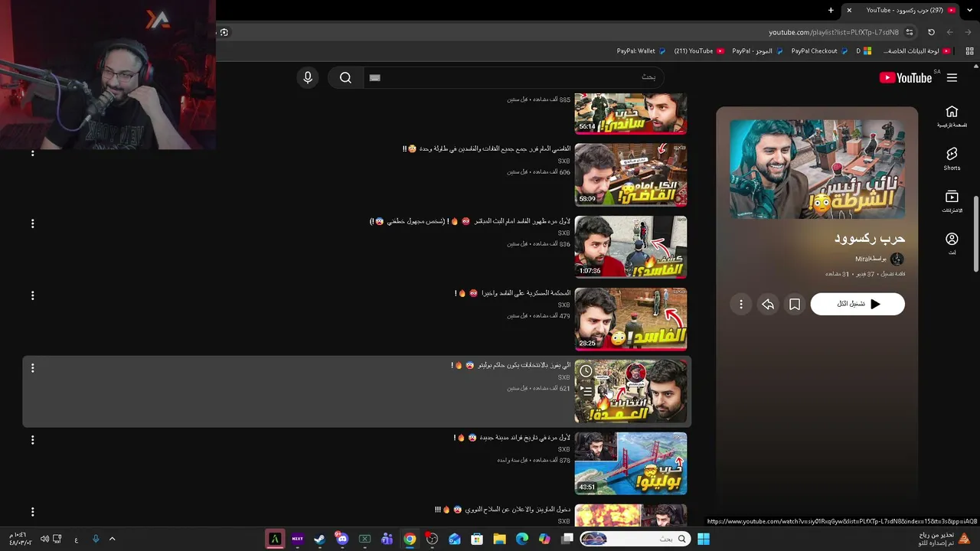Reload the page
Image resolution: width=980 pixels, height=551 pixels.
click(x=931, y=32)
